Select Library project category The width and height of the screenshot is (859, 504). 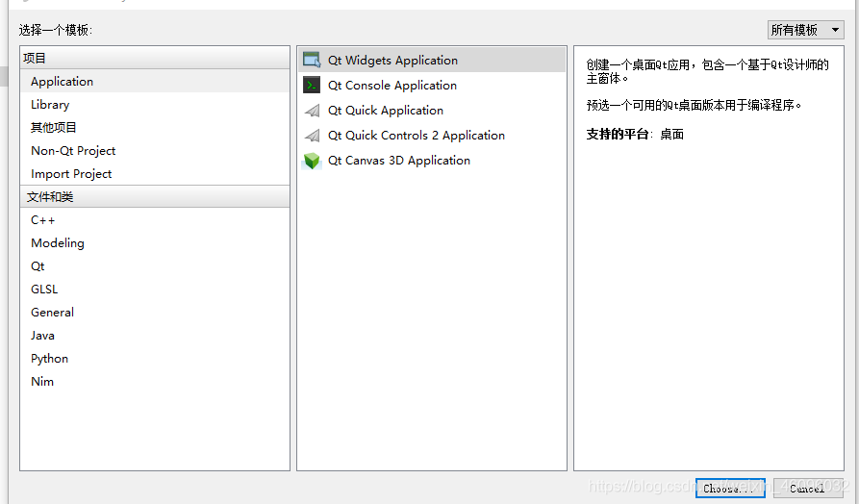pos(155,104)
